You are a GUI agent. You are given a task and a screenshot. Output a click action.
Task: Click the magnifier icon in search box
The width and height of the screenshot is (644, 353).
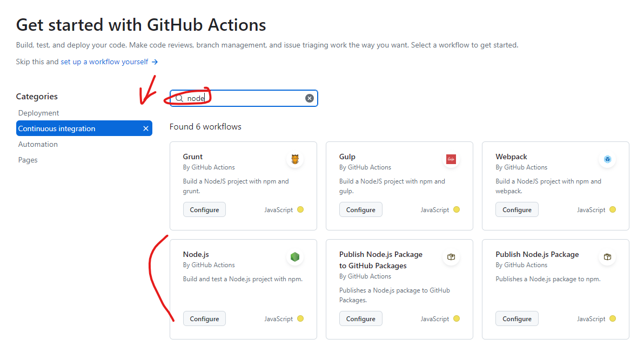[179, 98]
